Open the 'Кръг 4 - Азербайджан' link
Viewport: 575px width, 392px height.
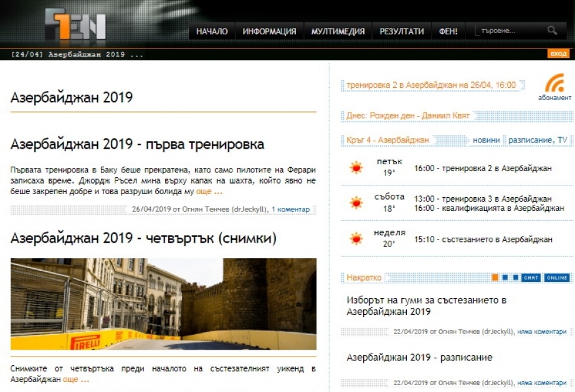tap(387, 141)
